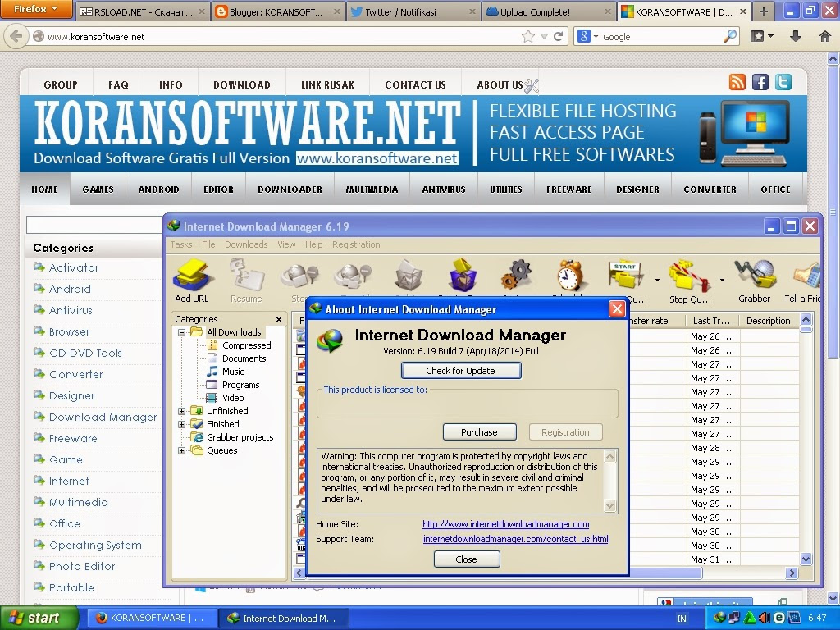This screenshot has height=630, width=840.
Task: Click the Windows start button
Action: [39, 619]
